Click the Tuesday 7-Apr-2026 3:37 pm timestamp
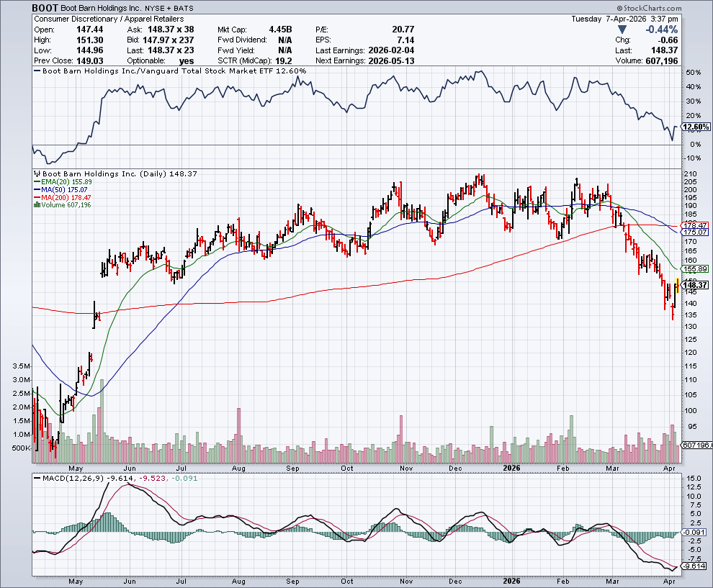Viewport: 713px width, 588px height. (625, 19)
